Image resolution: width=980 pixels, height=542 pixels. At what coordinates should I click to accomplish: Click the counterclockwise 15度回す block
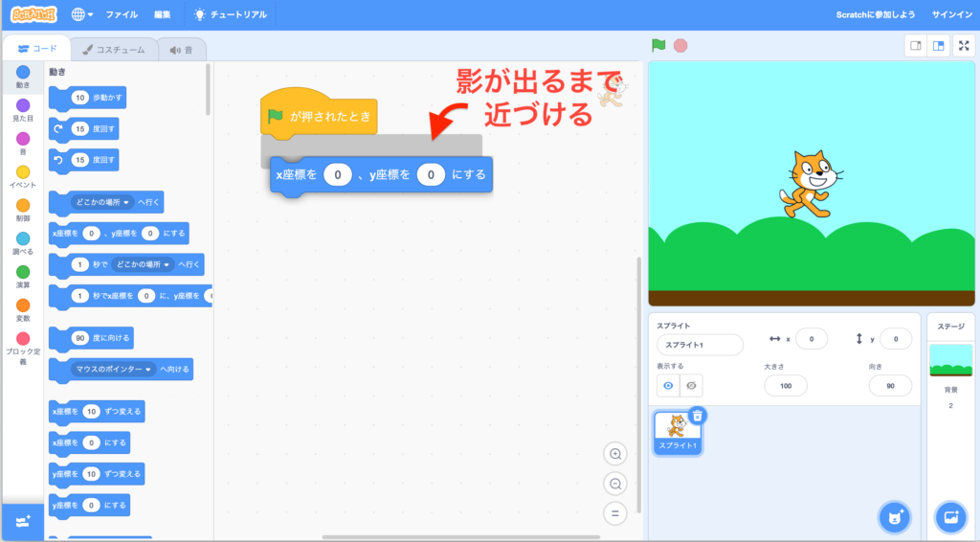[84, 160]
